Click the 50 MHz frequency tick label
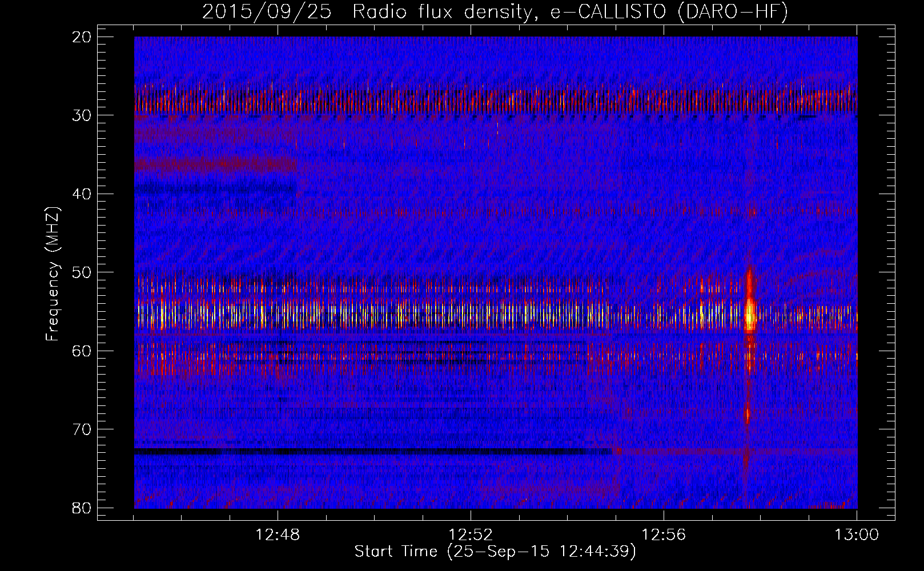924x571 pixels. (82, 272)
